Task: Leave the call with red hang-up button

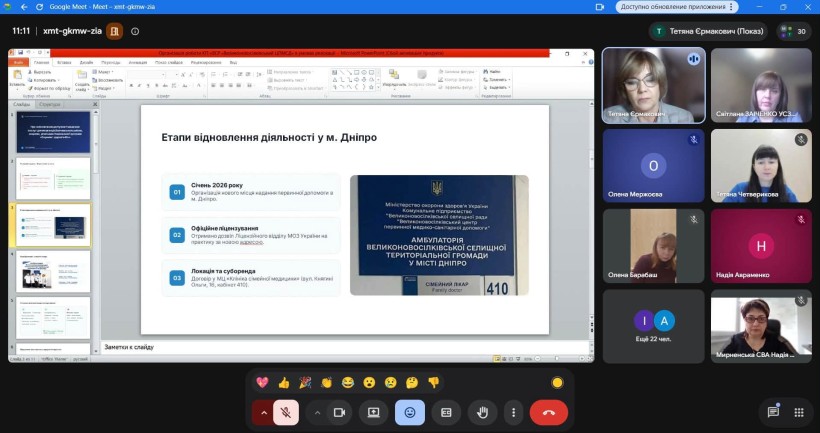Action: click(x=549, y=413)
